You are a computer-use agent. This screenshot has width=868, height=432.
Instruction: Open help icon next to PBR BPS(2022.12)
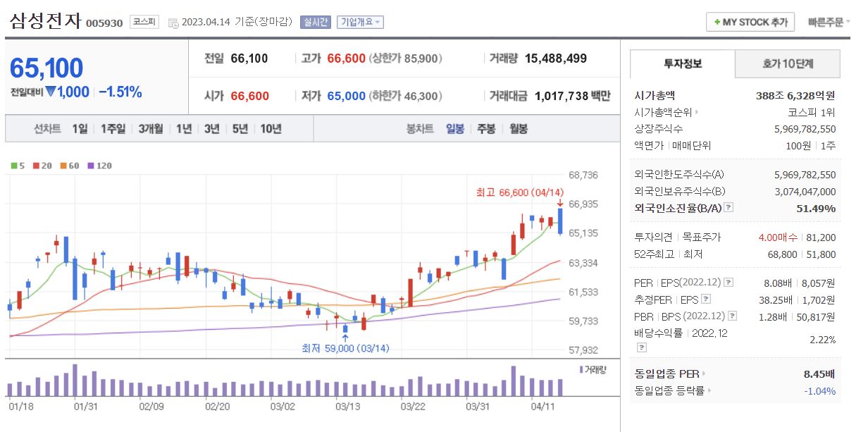[x=733, y=316]
